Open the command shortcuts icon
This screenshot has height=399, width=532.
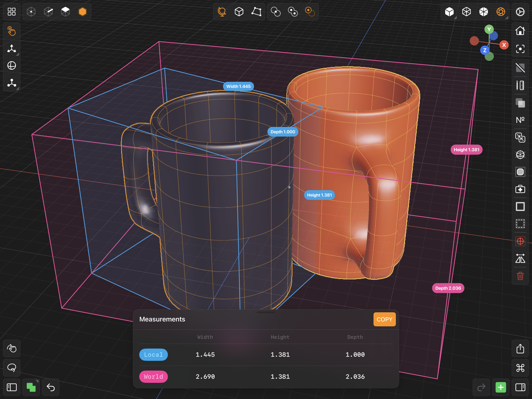[520, 368]
